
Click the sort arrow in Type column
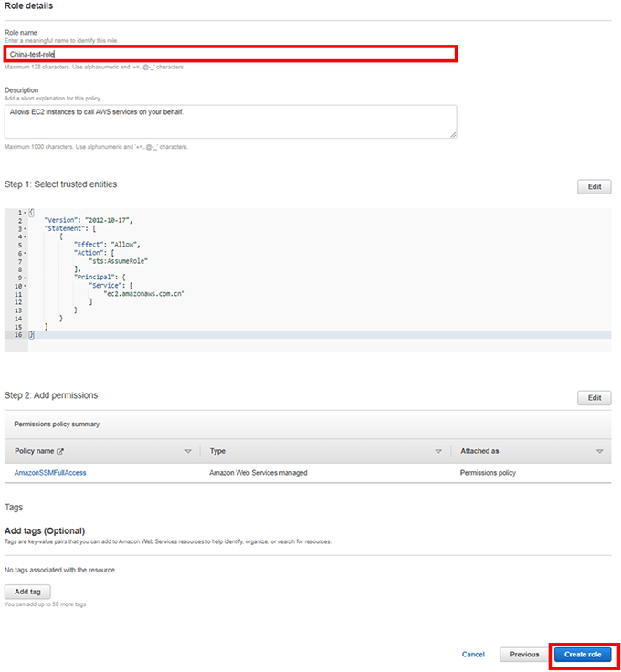tap(438, 451)
